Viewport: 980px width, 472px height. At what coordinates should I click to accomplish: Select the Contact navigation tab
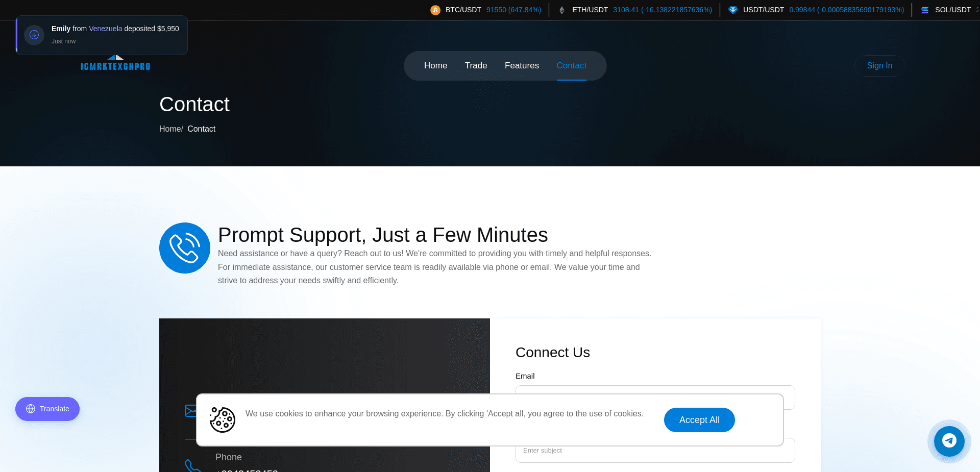[x=571, y=65]
